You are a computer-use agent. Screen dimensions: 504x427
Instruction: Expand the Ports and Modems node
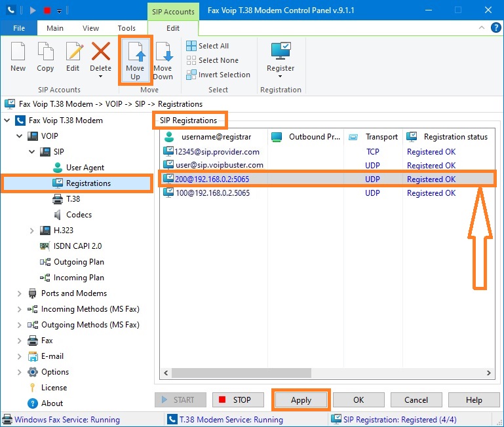(x=19, y=293)
